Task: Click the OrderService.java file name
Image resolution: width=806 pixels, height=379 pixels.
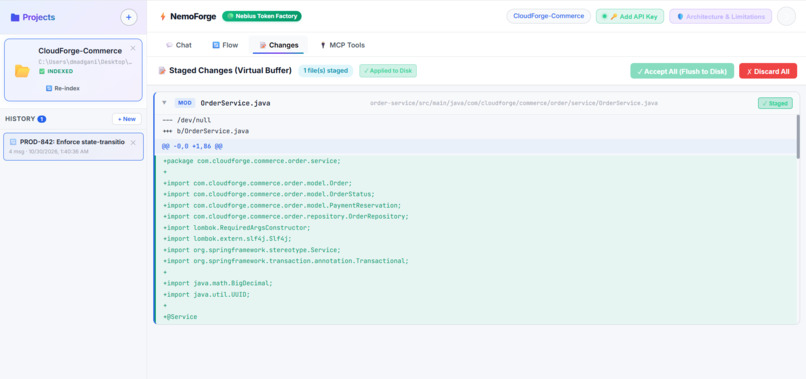Action: point(235,103)
